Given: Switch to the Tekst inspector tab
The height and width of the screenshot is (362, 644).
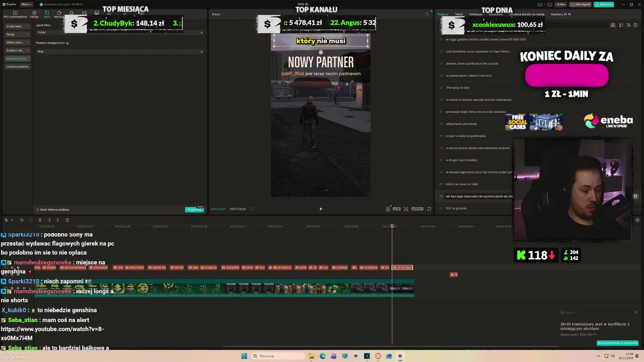Looking at the screenshot, I should pyautogui.click(x=459, y=14).
